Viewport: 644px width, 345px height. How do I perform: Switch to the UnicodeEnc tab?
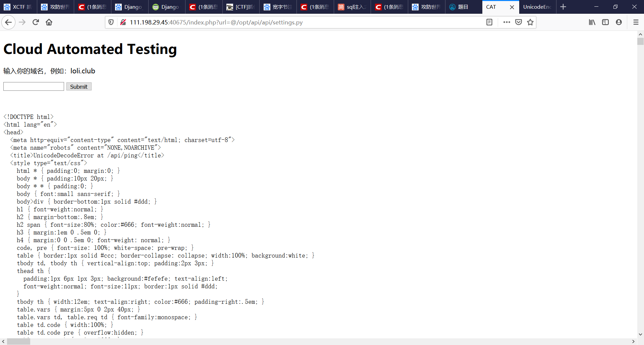pyautogui.click(x=537, y=7)
